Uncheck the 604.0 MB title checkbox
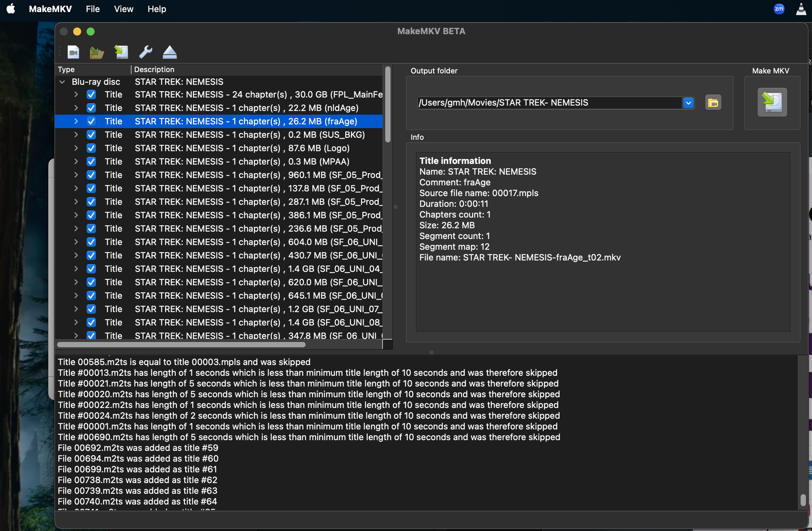This screenshot has width=812, height=531. (91, 242)
